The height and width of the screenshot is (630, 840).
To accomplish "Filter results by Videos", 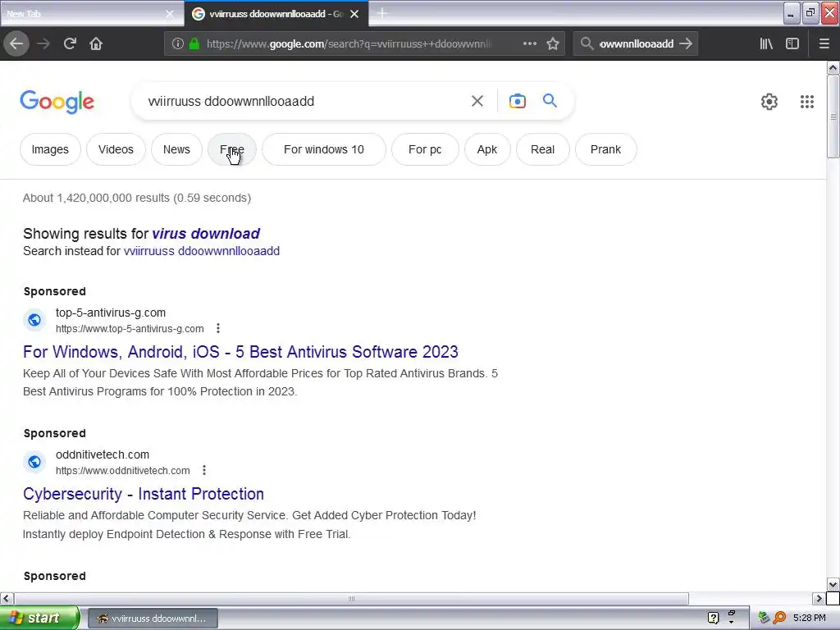I will click(116, 149).
